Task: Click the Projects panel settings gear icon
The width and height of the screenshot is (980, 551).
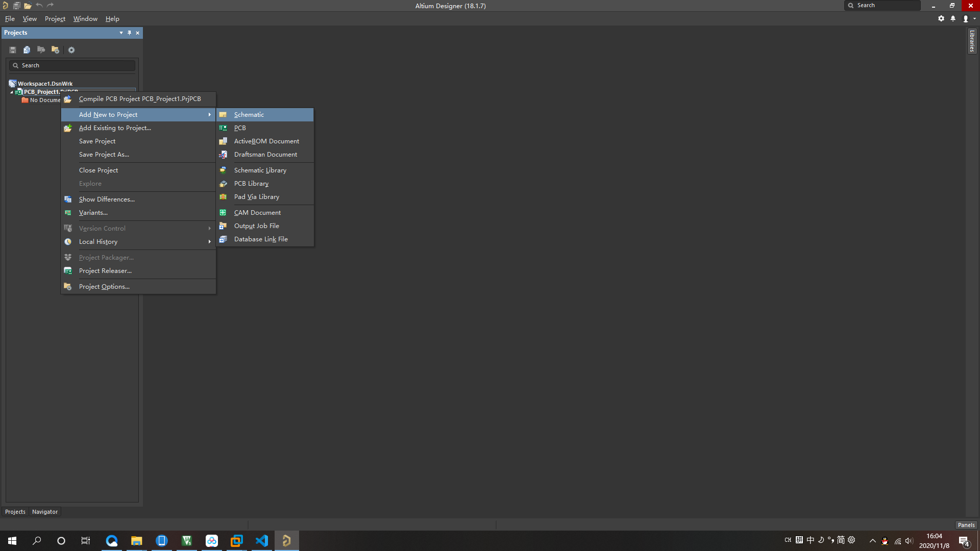Action: pos(71,50)
